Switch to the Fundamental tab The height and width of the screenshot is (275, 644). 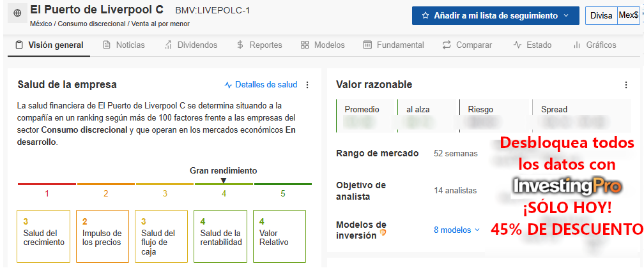click(x=394, y=45)
